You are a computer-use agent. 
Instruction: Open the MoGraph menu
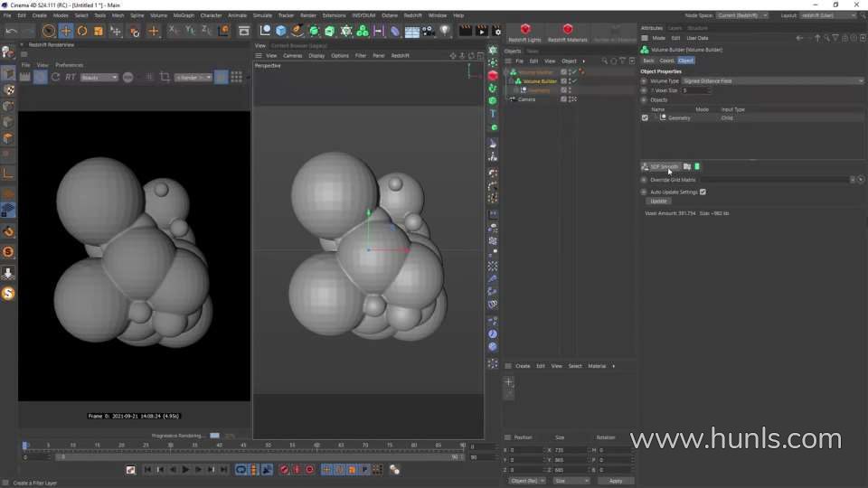click(x=184, y=15)
